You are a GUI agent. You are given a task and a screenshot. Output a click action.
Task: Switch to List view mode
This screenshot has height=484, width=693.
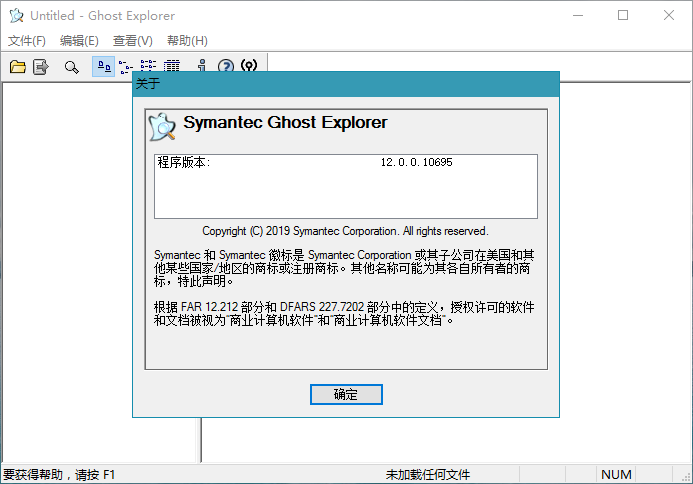[148, 67]
